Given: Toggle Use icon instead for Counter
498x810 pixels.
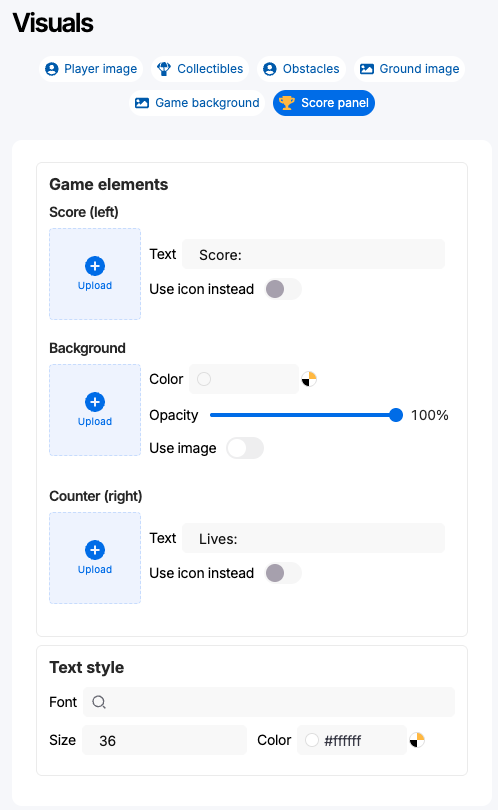Looking at the screenshot, I should tap(283, 573).
